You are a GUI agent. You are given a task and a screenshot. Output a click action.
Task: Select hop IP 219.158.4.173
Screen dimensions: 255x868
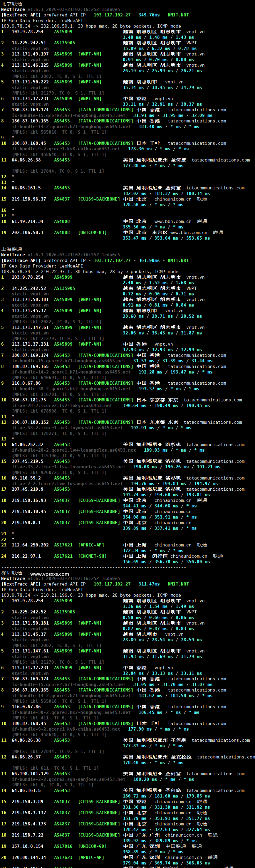tap(29, 824)
